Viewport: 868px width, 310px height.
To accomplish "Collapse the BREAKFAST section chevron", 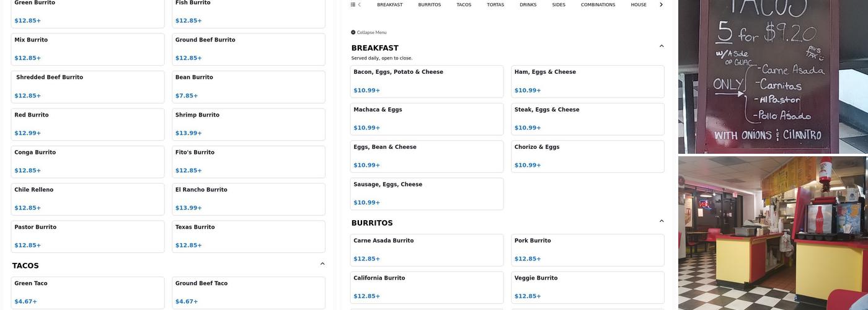I will tap(662, 46).
